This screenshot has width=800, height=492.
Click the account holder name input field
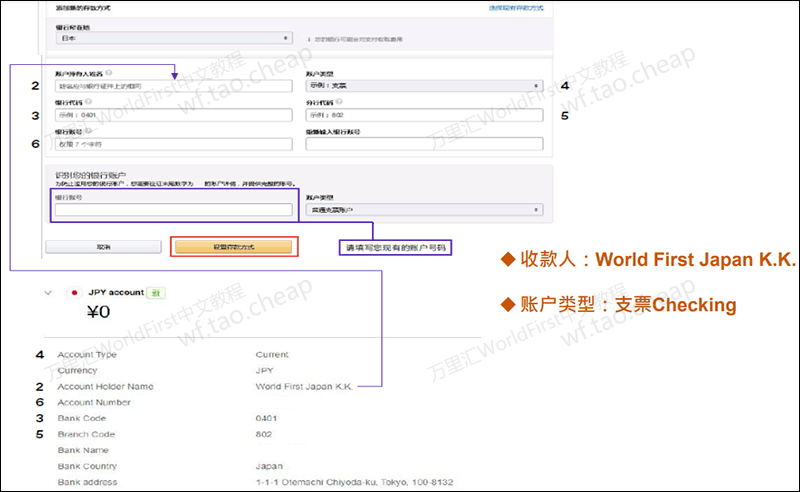click(173, 86)
